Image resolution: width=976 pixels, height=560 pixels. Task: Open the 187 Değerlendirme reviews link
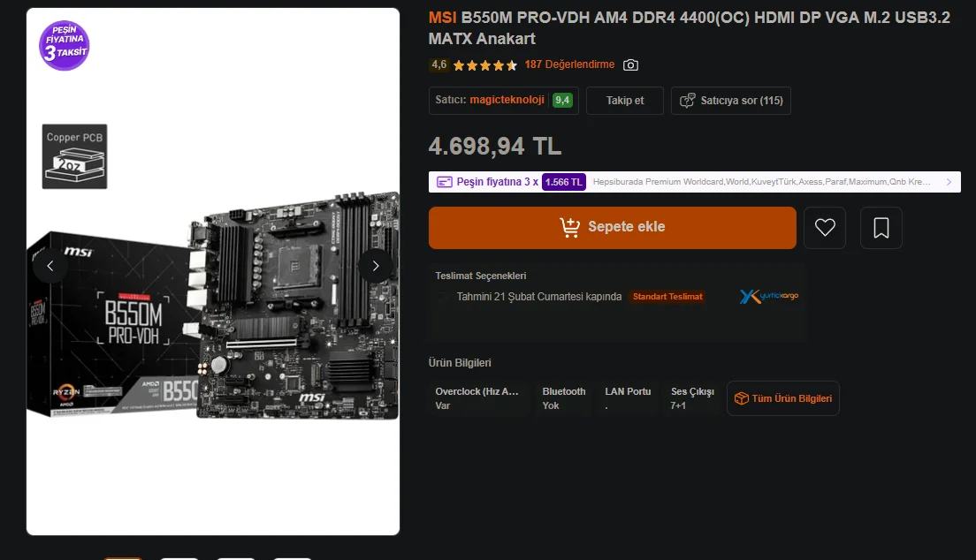pos(569,64)
